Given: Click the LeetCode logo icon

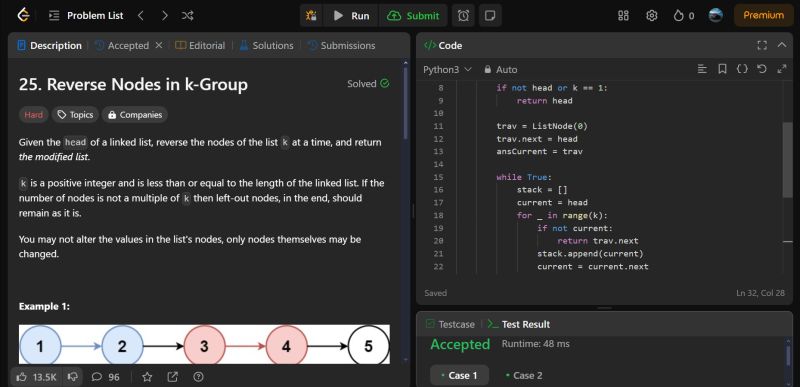Looking at the screenshot, I should pos(23,15).
